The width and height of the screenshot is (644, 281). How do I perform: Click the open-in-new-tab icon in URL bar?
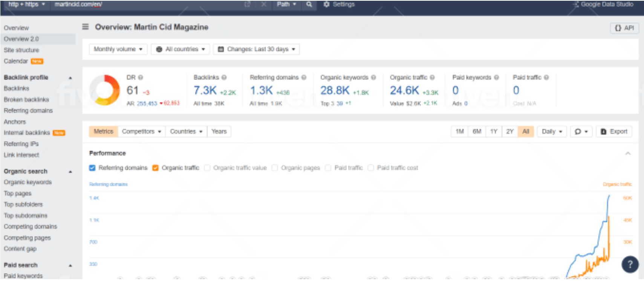[x=247, y=5]
